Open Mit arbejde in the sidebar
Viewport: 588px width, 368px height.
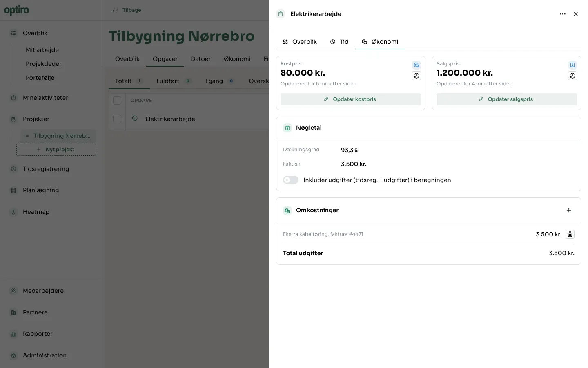coord(42,50)
